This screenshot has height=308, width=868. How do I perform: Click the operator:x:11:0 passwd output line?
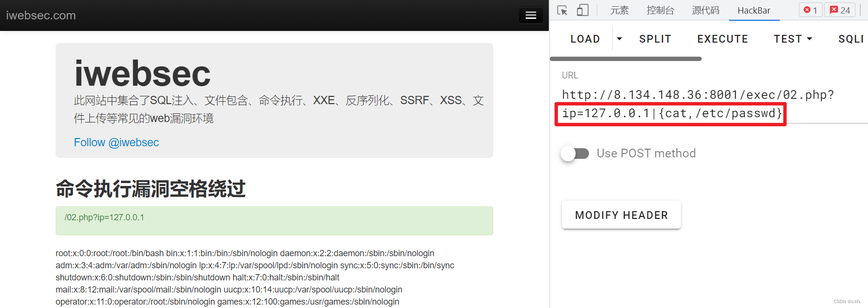227,302
